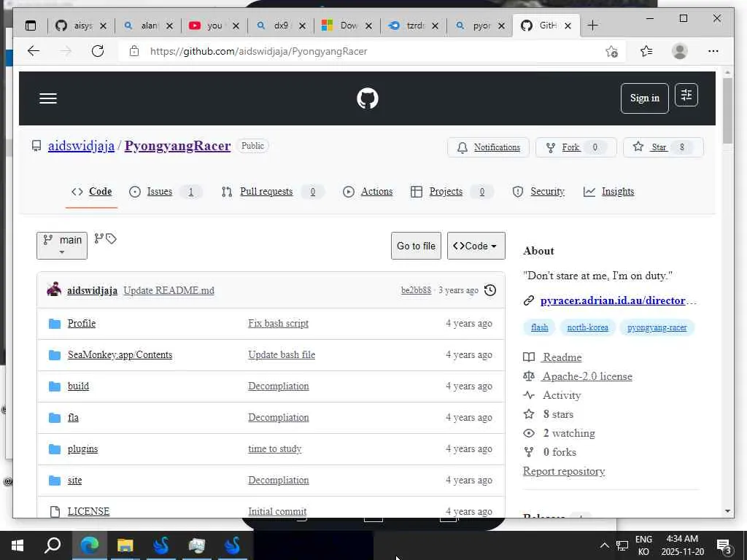Open the Profile folder
This screenshot has height=560, width=747.
pyautogui.click(x=82, y=323)
